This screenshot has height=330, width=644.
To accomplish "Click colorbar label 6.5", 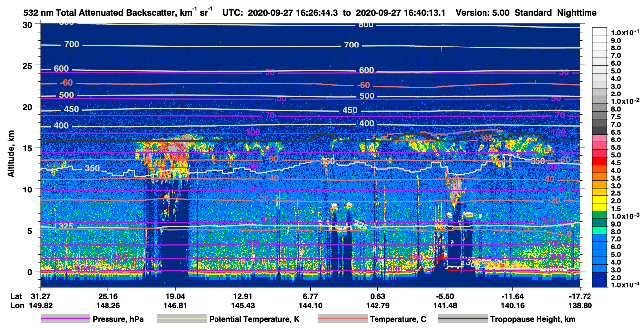I will (x=617, y=132).
